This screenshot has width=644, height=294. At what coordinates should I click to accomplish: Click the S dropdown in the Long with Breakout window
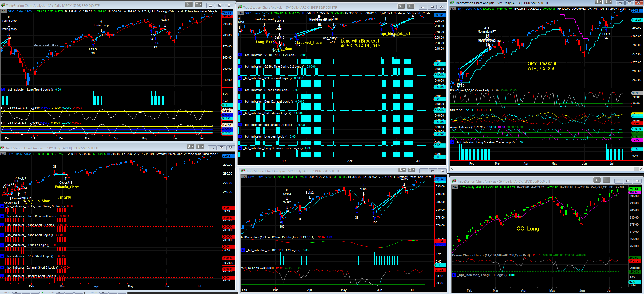[x=401, y=6]
